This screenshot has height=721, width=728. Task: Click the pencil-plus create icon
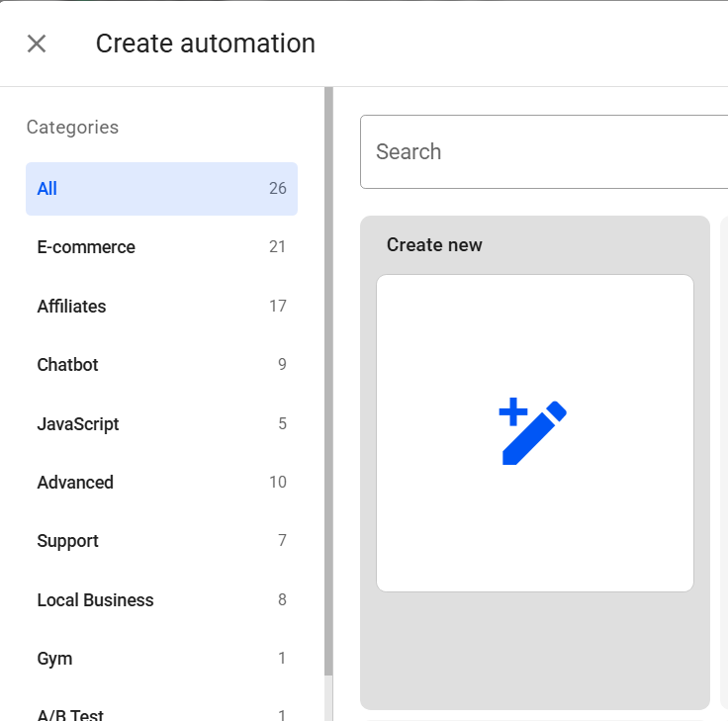click(x=533, y=432)
